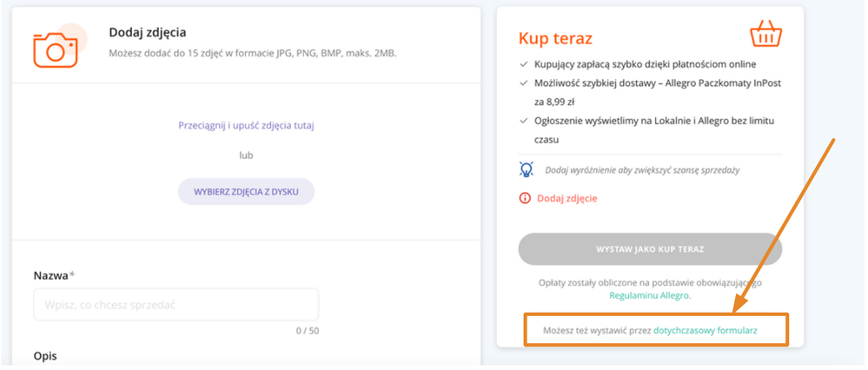Click the 'Dodaj zdjęcia' heading
This screenshot has width=868, height=370.
[x=148, y=33]
